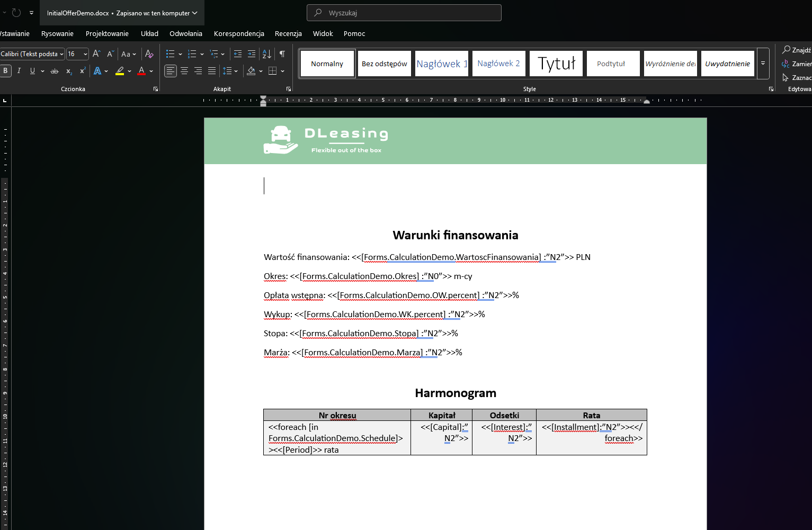This screenshot has height=530, width=812.
Task: Toggle bold formatting
Action: tap(5, 71)
